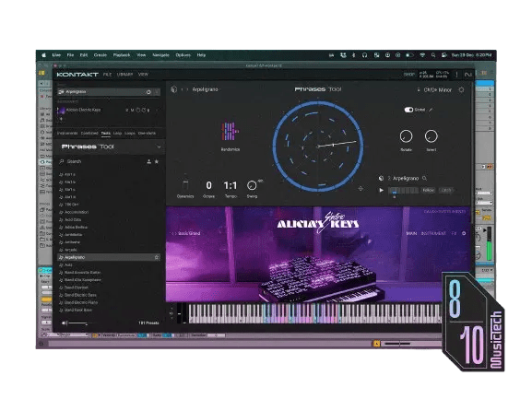Open the macOS Apple menu
This screenshot has height=399, width=532.
coord(43,55)
